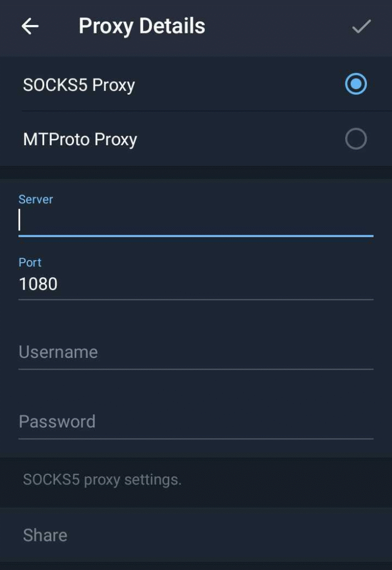Tap the back arrow to exit Proxy Details
Viewport: 392px width, 570px height.
click(29, 26)
